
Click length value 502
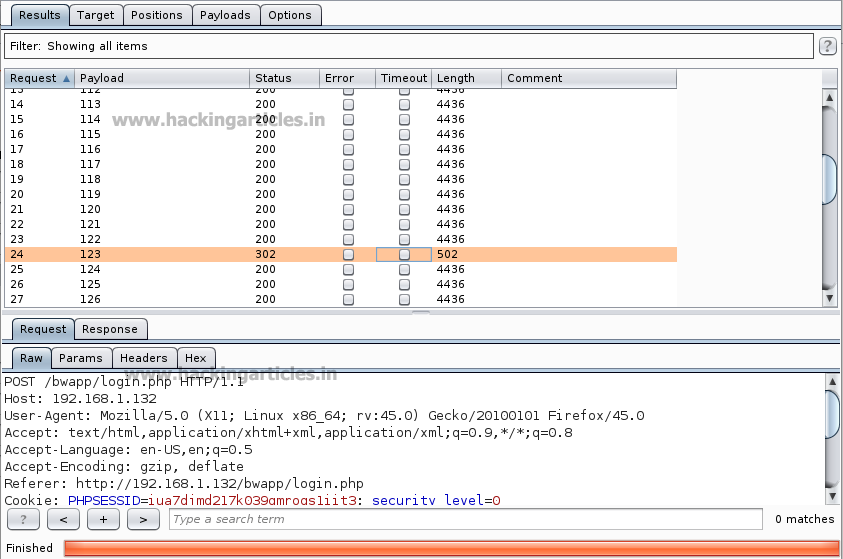[x=447, y=254]
